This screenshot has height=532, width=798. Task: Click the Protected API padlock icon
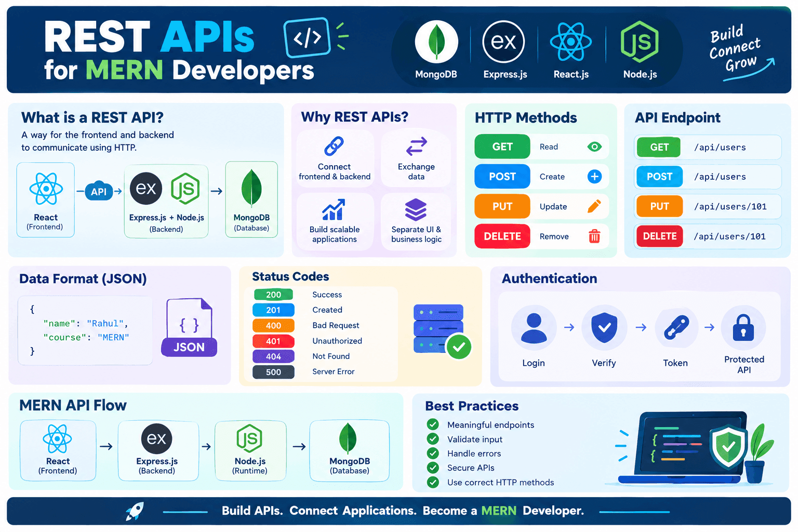743,327
